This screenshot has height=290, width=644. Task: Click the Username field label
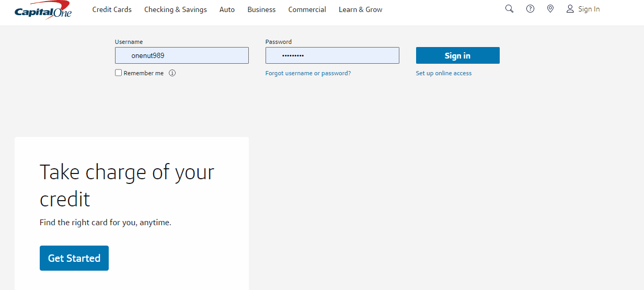tap(129, 42)
